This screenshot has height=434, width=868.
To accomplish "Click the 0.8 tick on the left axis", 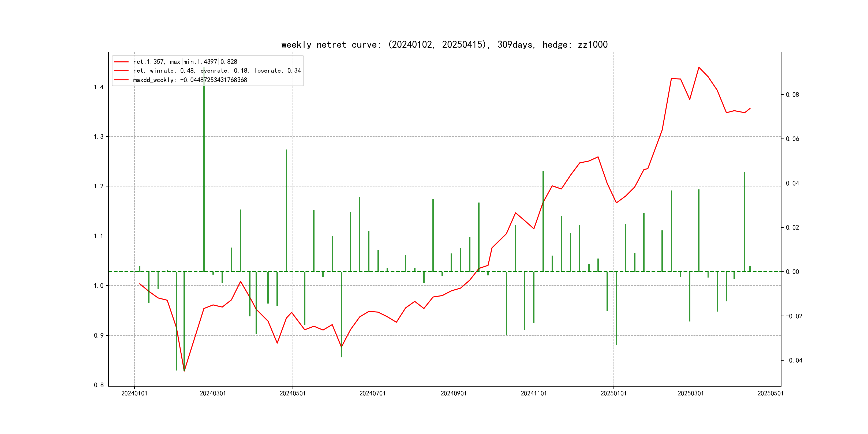I will click(x=99, y=385).
